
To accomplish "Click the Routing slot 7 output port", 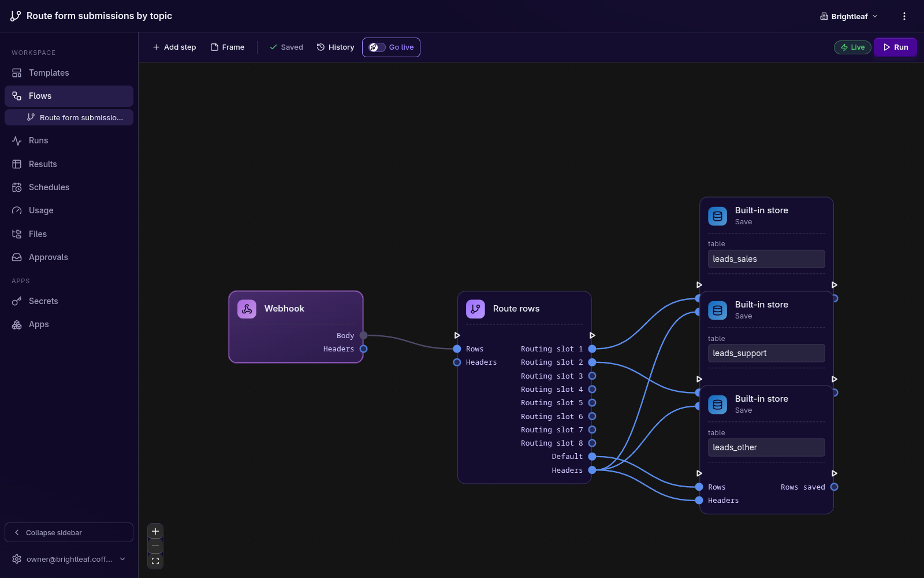I will point(592,430).
